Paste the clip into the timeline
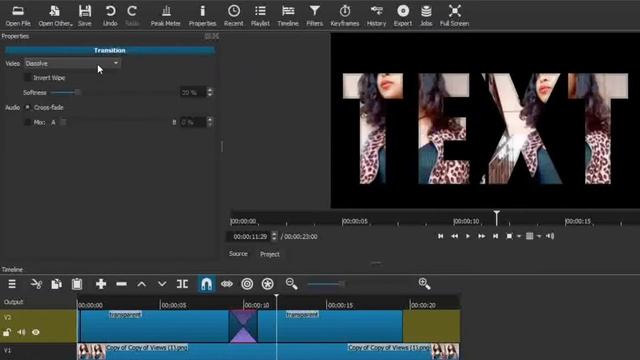640x360 pixels. 77,284
